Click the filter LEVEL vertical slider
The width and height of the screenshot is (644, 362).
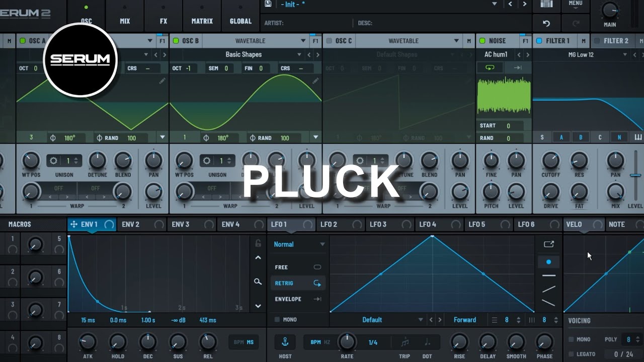tap(635, 175)
